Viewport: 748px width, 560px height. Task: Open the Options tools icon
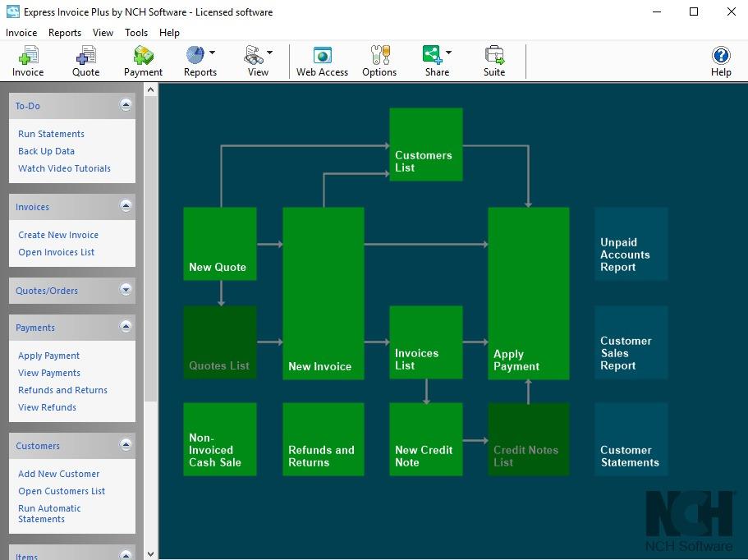point(379,61)
